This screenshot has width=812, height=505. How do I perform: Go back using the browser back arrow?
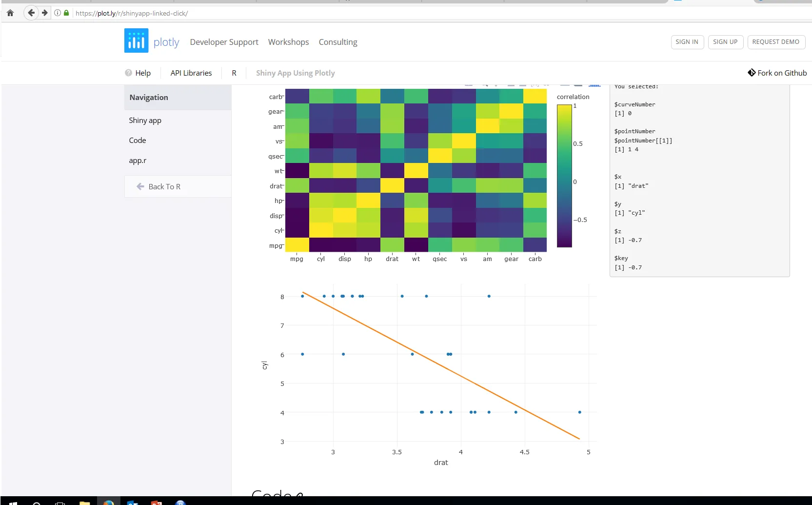pyautogui.click(x=31, y=13)
